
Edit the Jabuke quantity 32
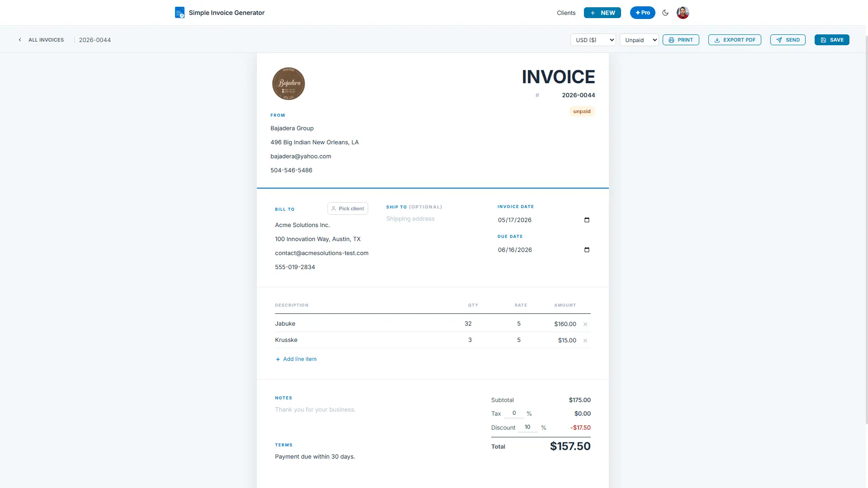click(x=468, y=324)
